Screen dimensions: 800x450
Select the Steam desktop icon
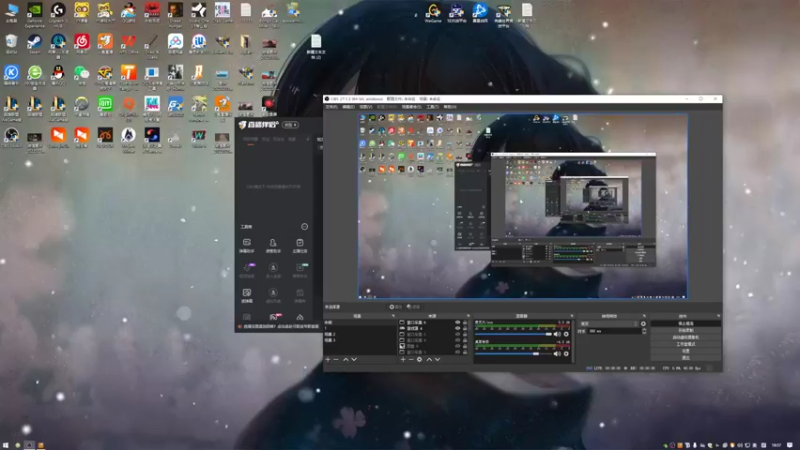(x=34, y=44)
